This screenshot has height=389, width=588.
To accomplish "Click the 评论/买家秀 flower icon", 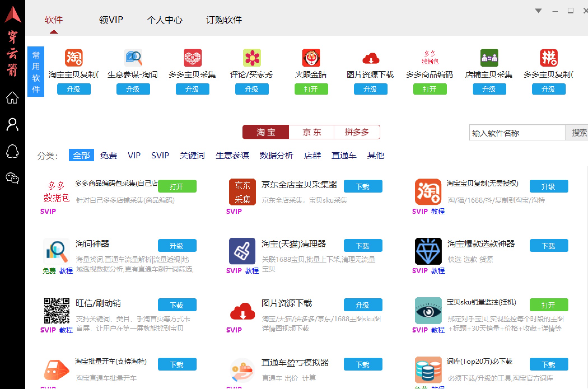I will [252, 58].
